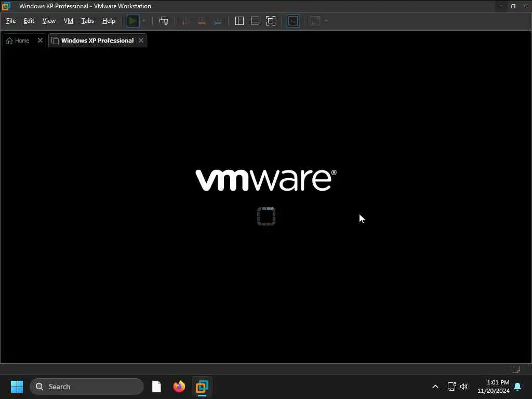The image size is (532, 399).
Task: Click the revert to snapshot icon
Action: (202, 21)
